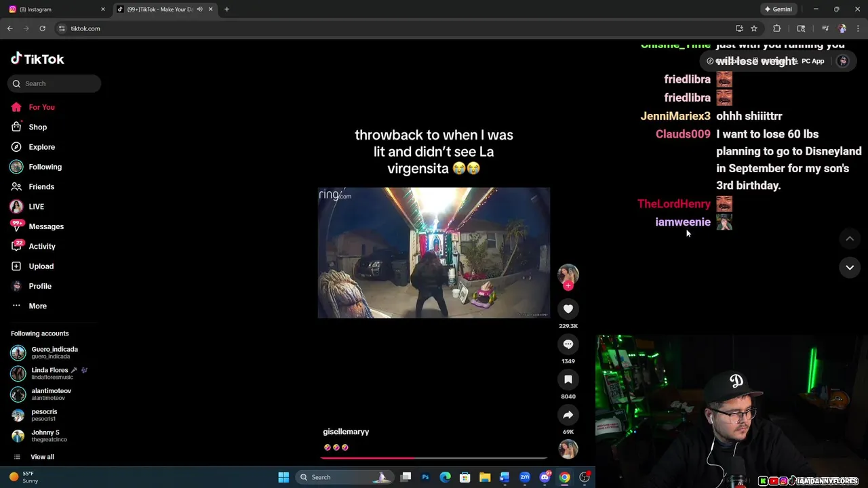This screenshot has width=868, height=488.
Task: Launch Photoshop from the taskbar
Action: tap(425, 477)
